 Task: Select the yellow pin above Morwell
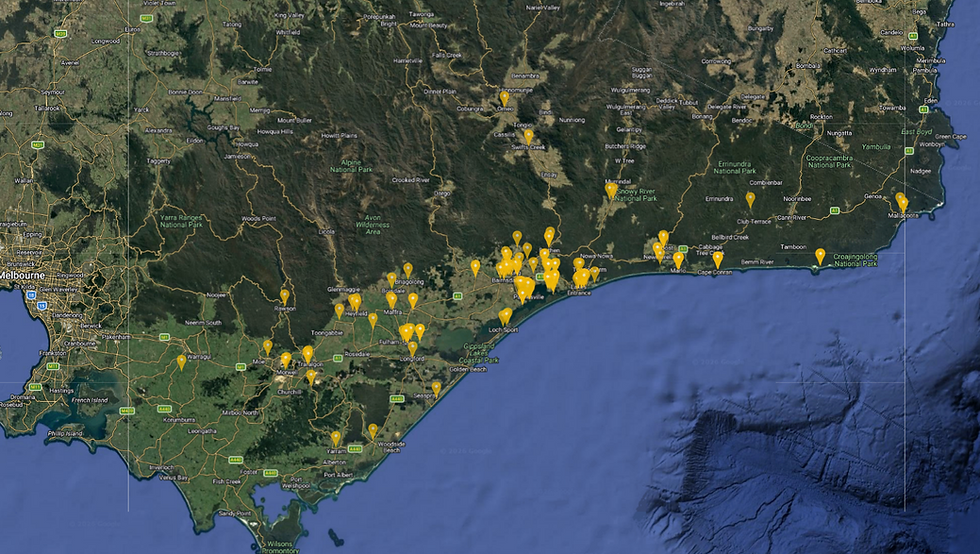(286, 360)
